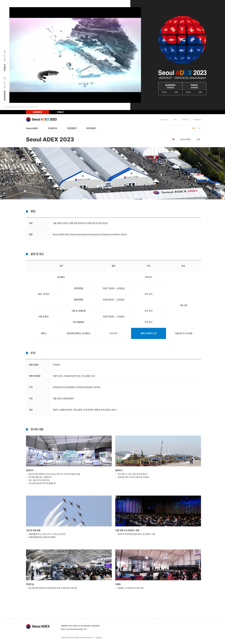
Task: Open the 미디어센터 nav menu
Action: tap(91, 128)
